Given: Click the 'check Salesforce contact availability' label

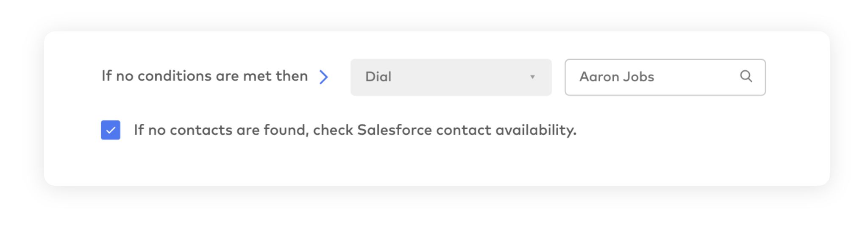Looking at the screenshot, I should pyautogui.click(x=444, y=130).
